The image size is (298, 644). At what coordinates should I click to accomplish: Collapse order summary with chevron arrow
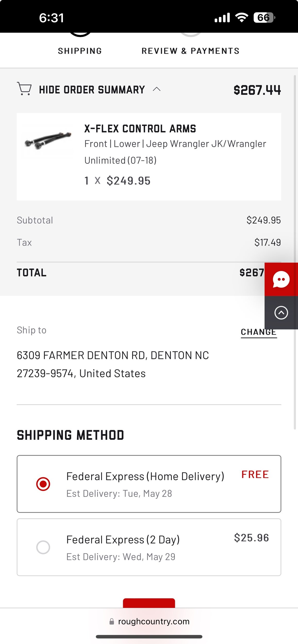(x=156, y=89)
